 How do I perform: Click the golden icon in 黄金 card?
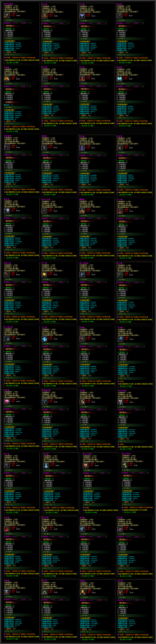pyautogui.click(x=124, y=465)
